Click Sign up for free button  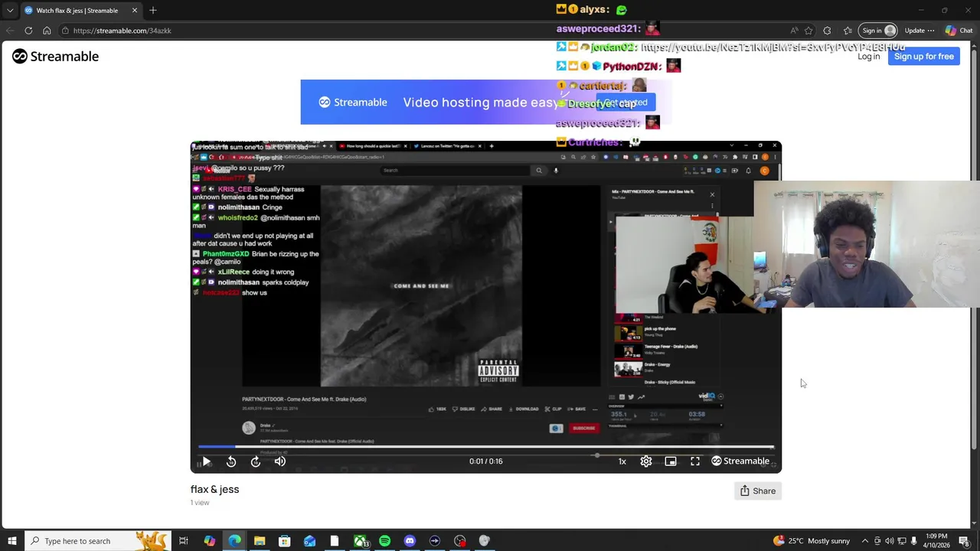click(x=924, y=57)
